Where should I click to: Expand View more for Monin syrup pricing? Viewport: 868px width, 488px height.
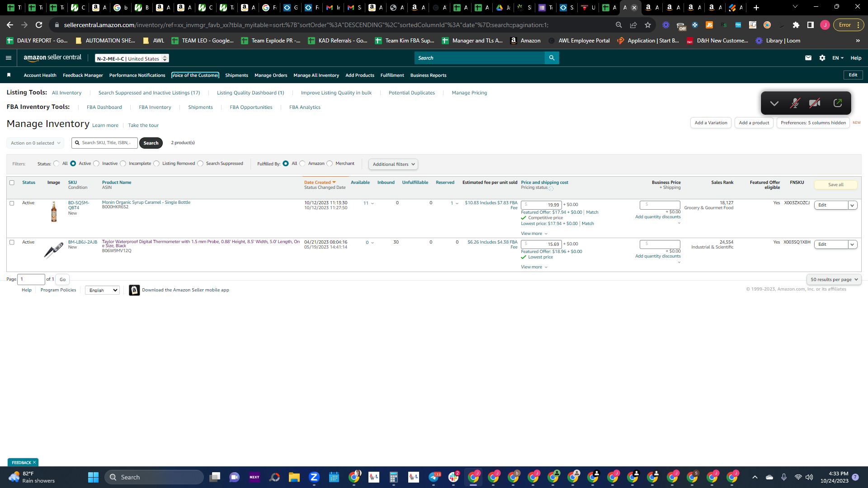(534, 234)
